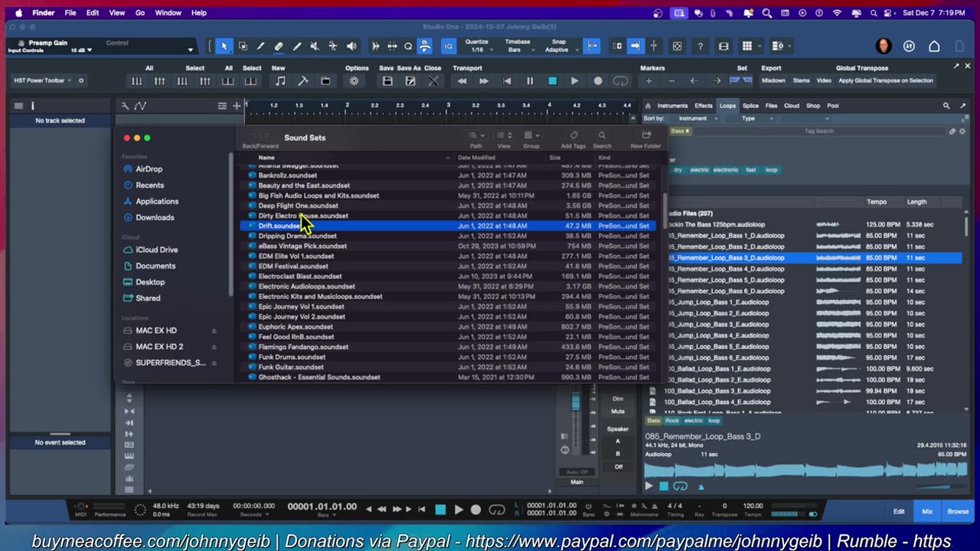Viewport: 980px width, 551px height.
Task: Open the Type sort dropdown
Action: click(753, 119)
